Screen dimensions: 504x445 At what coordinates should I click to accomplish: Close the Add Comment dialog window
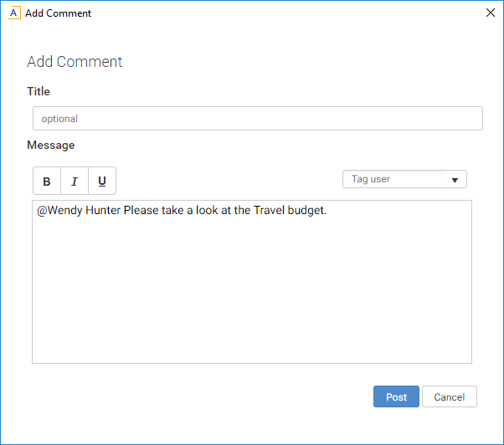tap(491, 13)
